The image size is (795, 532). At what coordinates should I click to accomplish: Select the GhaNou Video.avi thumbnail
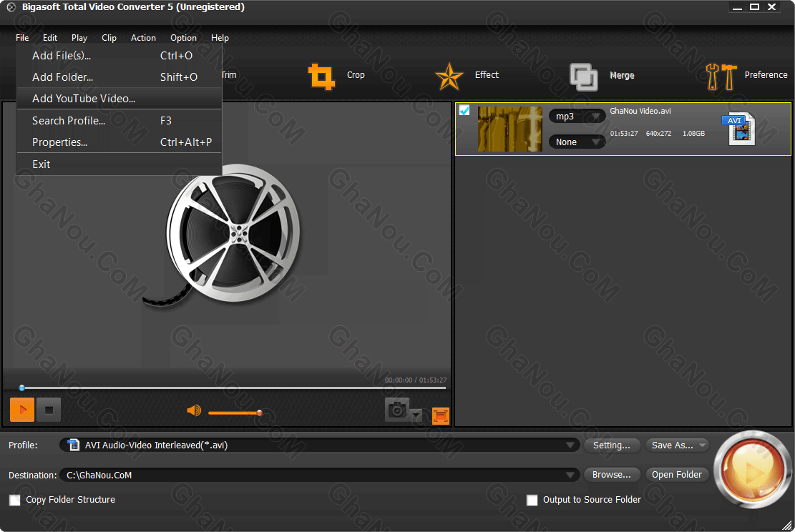point(510,129)
